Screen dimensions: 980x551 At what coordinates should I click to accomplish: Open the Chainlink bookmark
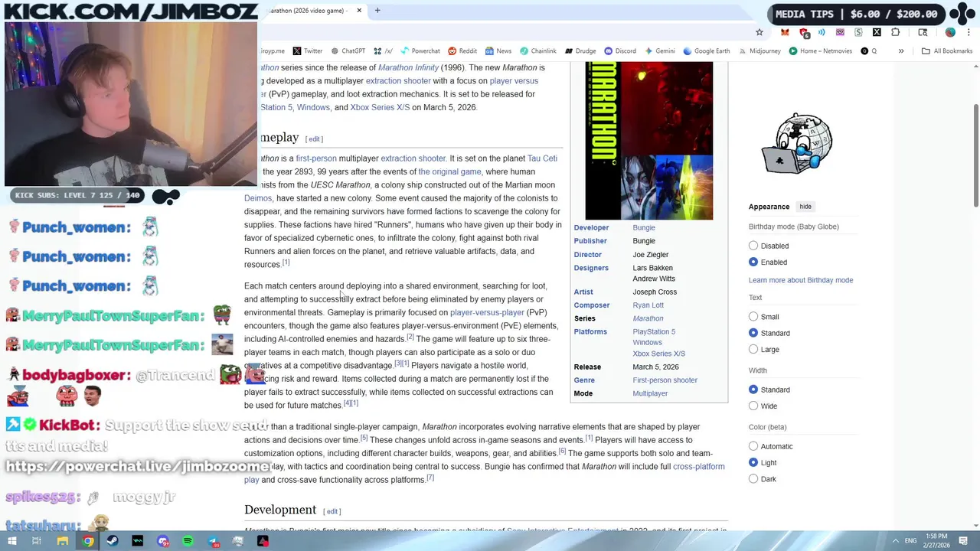pos(538,51)
